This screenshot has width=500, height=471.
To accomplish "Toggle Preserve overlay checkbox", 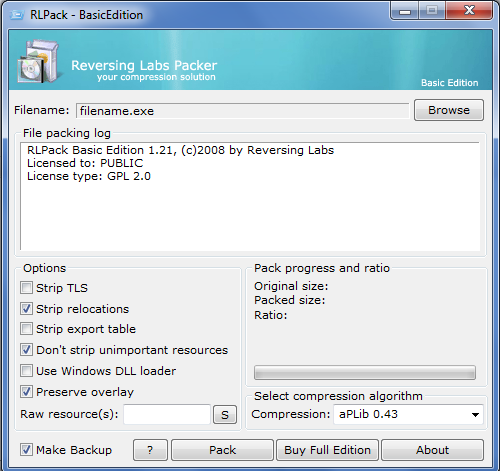I will coord(26,392).
